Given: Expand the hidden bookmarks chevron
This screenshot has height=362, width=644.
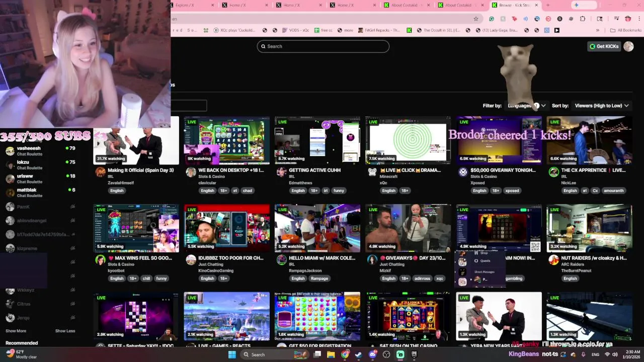Looking at the screenshot, I should [598, 30].
